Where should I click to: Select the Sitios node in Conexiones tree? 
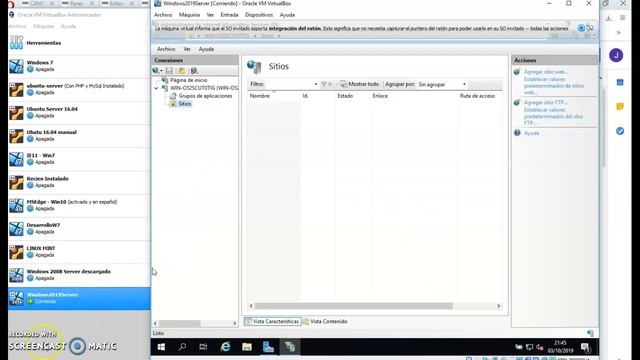[x=184, y=104]
